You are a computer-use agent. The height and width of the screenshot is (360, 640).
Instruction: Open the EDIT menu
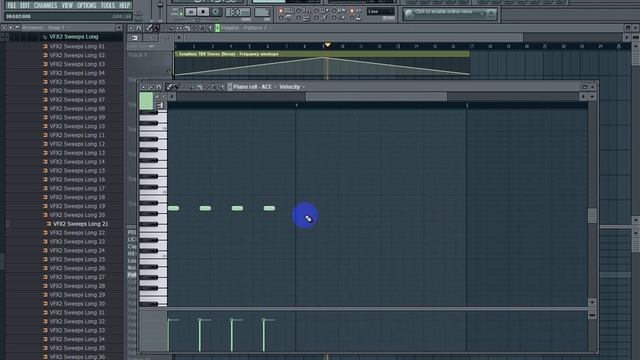(25, 5)
